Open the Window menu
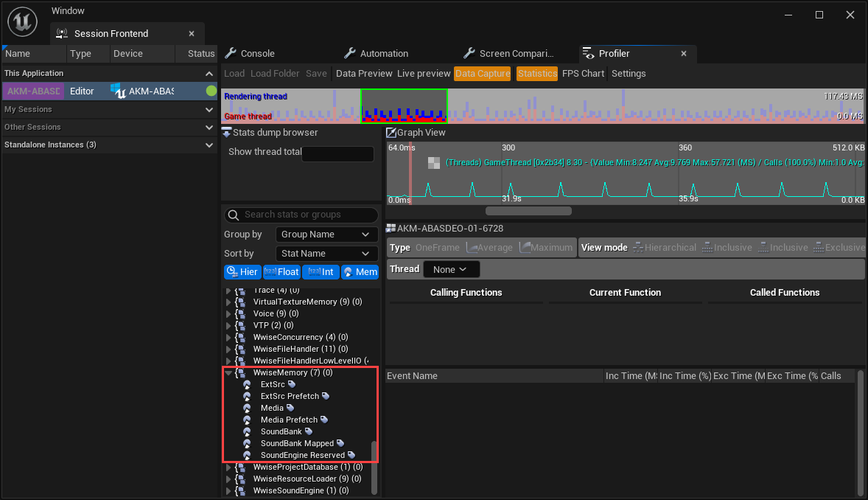This screenshot has width=868, height=500. pyautogui.click(x=68, y=11)
